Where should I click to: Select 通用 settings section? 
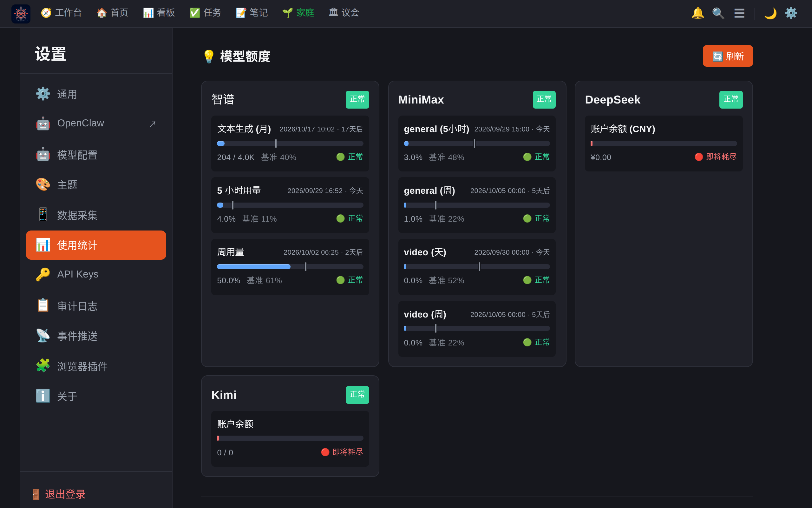coord(96,94)
